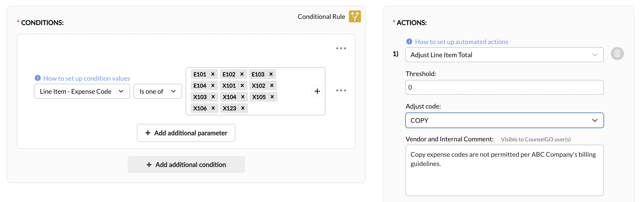Remove the X123 expense code tag
This screenshot has width=644, height=202.
click(x=243, y=108)
